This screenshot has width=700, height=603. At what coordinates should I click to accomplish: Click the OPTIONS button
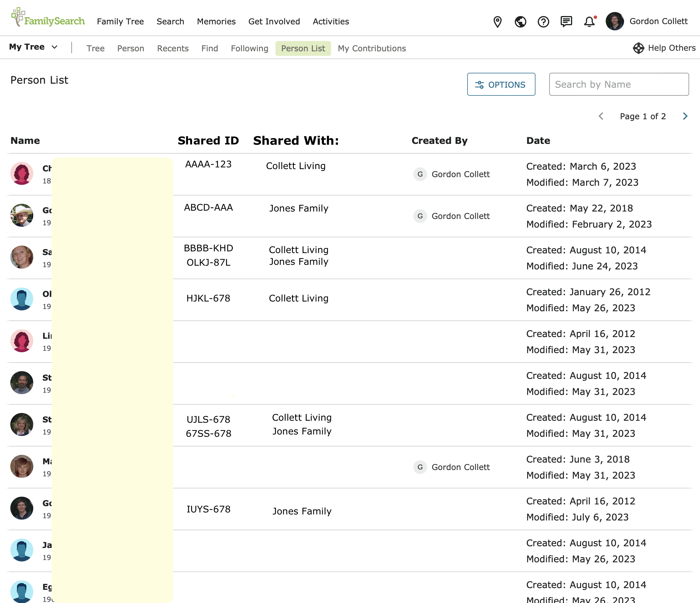click(x=501, y=85)
